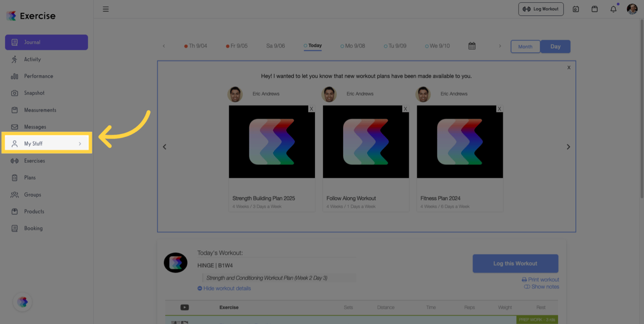Click the Exercises dumbbell icon
This screenshot has height=324, width=644.
pos(15,161)
